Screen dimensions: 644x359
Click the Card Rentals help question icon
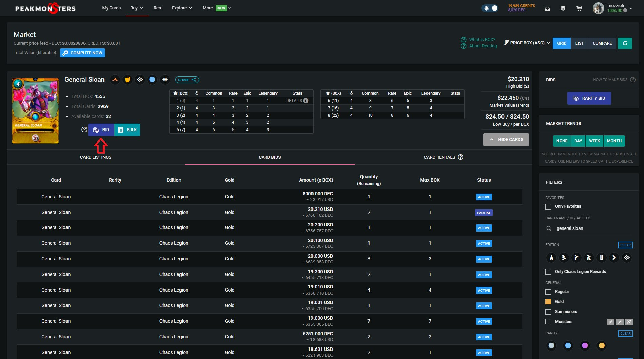click(460, 157)
